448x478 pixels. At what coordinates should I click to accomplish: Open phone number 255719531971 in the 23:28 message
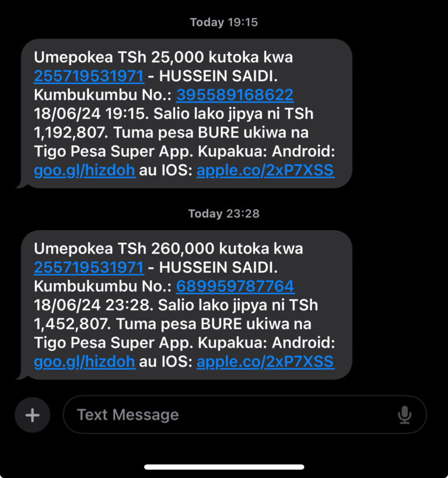pos(89,268)
